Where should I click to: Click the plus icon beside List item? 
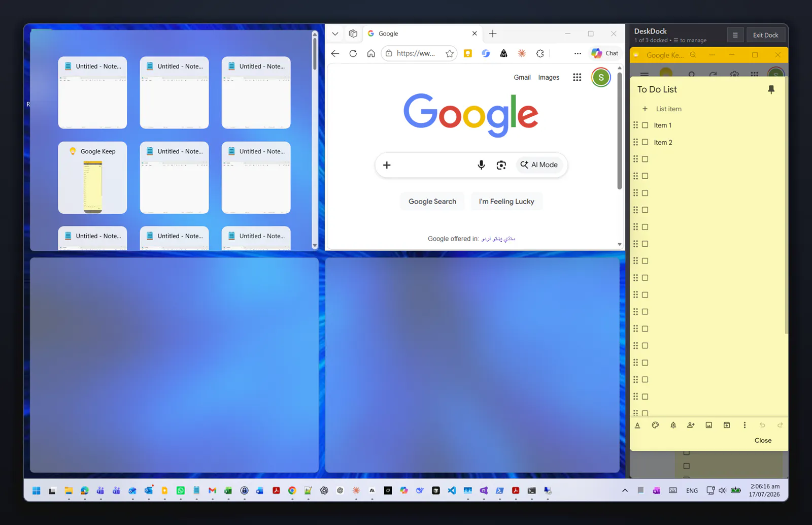coord(645,109)
